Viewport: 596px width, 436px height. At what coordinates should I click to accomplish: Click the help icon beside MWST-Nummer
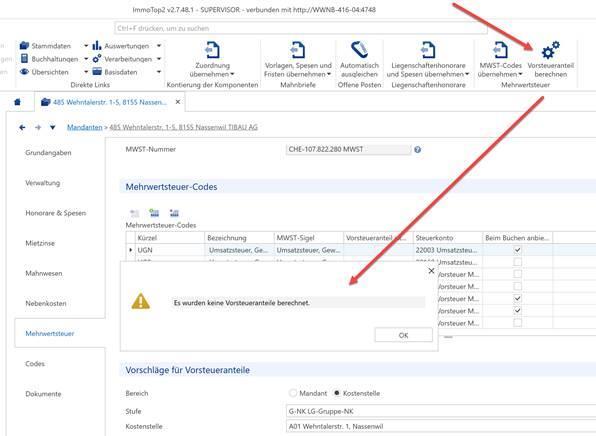click(417, 150)
